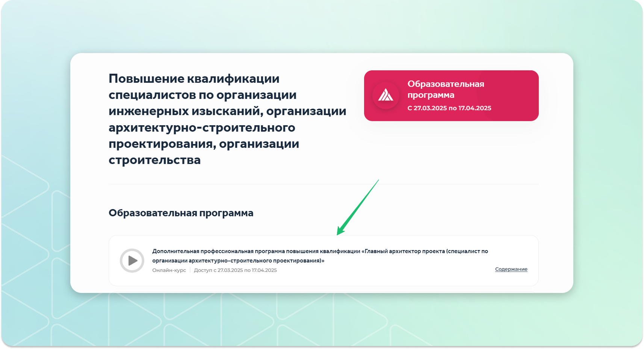Click the green arrow annotation

pyautogui.click(x=358, y=207)
